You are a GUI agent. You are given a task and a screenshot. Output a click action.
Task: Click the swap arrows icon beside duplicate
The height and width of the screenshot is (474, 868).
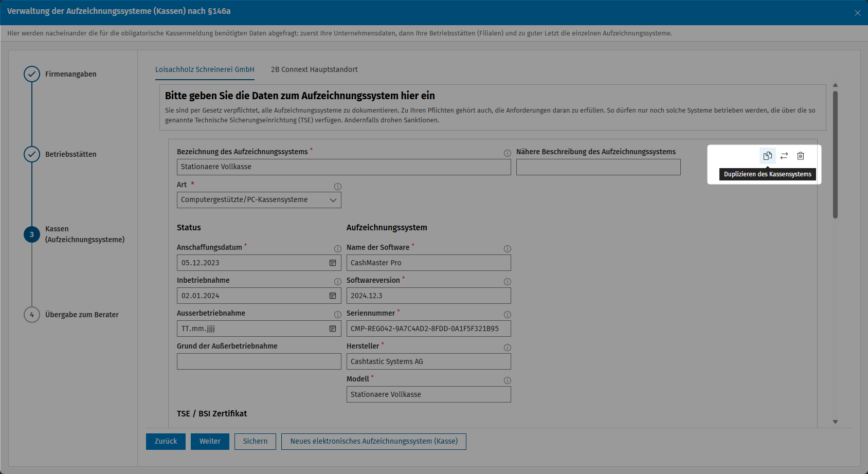pos(784,156)
